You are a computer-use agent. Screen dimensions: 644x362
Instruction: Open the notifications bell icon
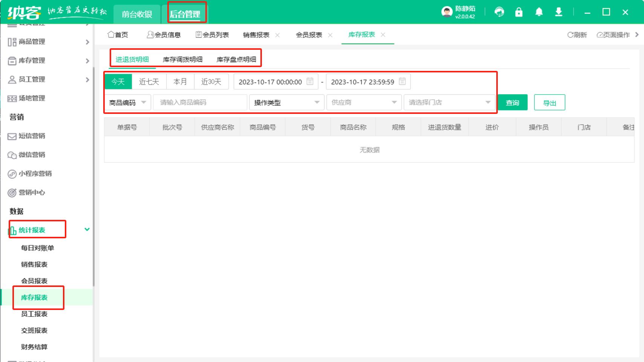(x=539, y=12)
